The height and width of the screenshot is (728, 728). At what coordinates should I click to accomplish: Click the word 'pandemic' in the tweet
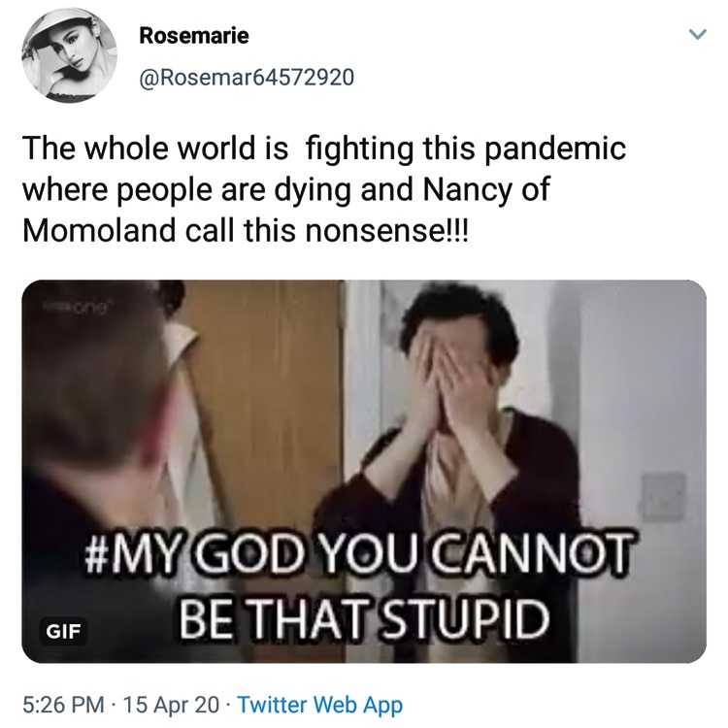coord(555,149)
